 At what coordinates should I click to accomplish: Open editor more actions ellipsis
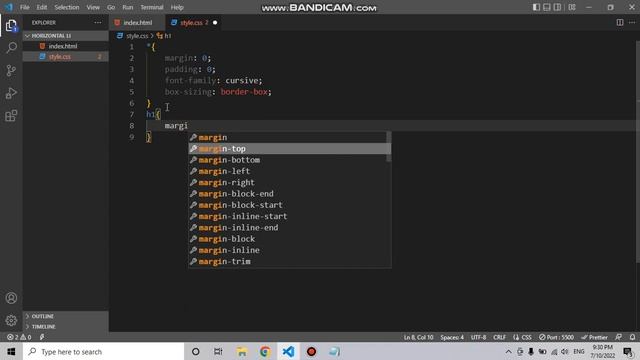(x=631, y=22)
